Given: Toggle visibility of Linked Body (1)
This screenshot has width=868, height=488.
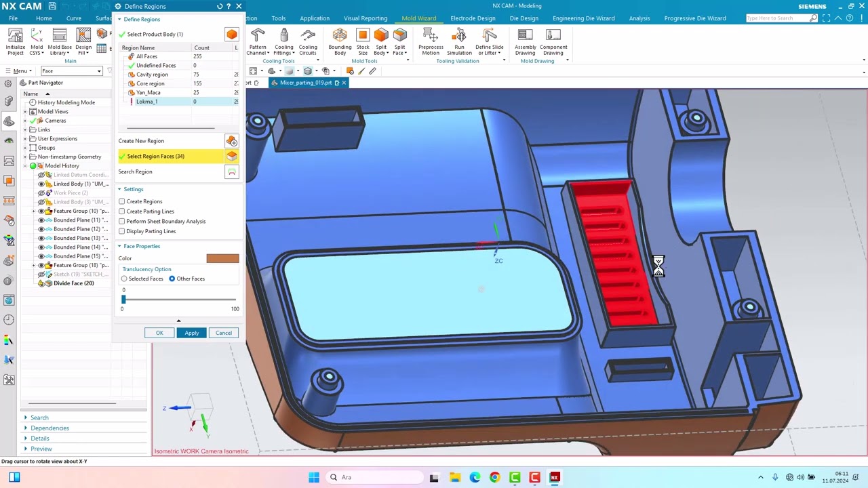Looking at the screenshot, I should pyautogui.click(x=41, y=184).
